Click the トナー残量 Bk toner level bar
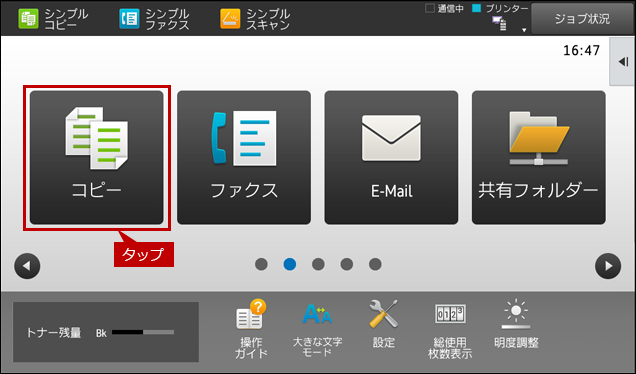The width and height of the screenshot is (636, 374). click(x=143, y=332)
